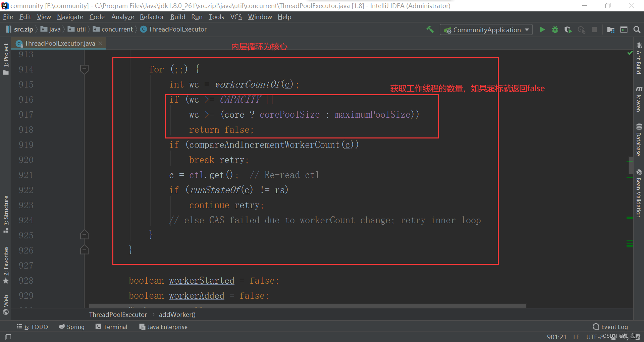Click the green inspection checkmark above scrollbar

point(630,53)
